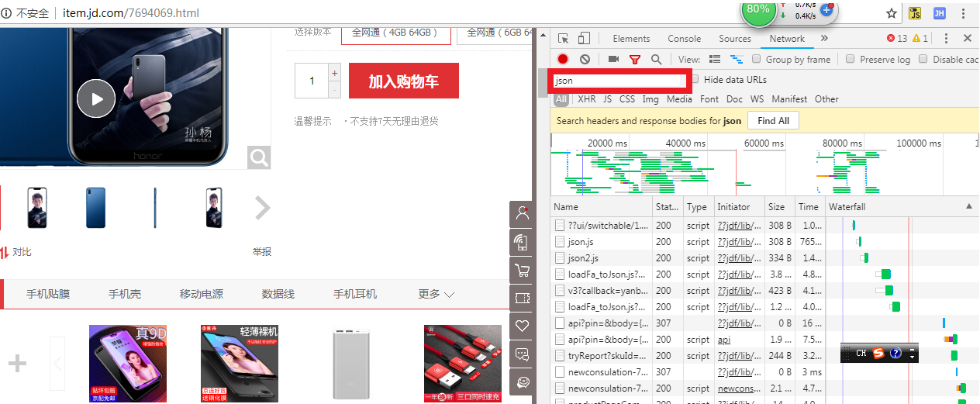Open the DevTools three-dot menu
This screenshot has width=980, height=404.
947,38
